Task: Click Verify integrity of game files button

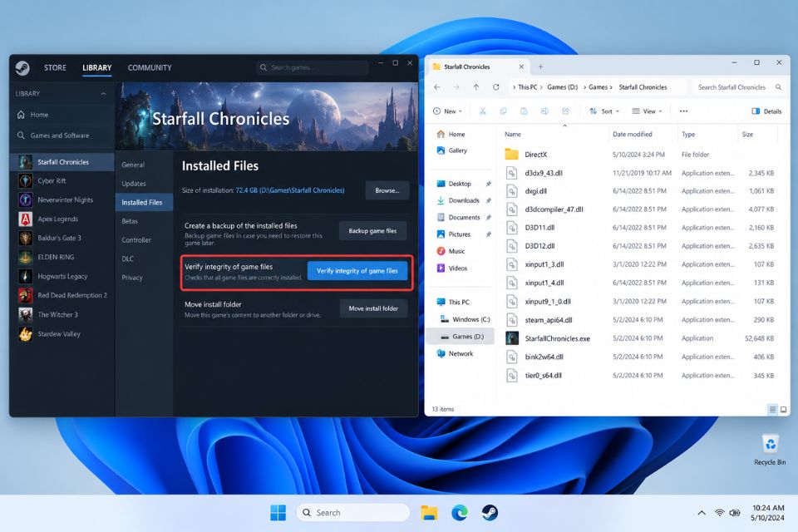Action: [357, 271]
